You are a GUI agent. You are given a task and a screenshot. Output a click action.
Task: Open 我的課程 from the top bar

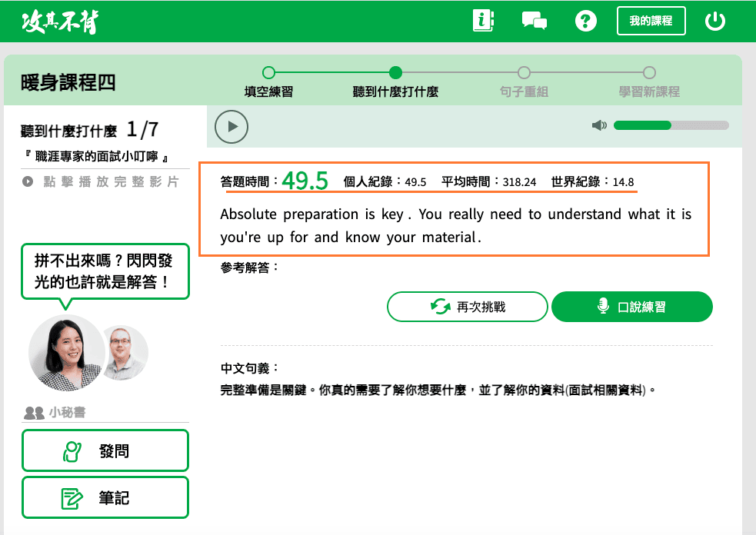pyautogui.click(x=651, y=21)
